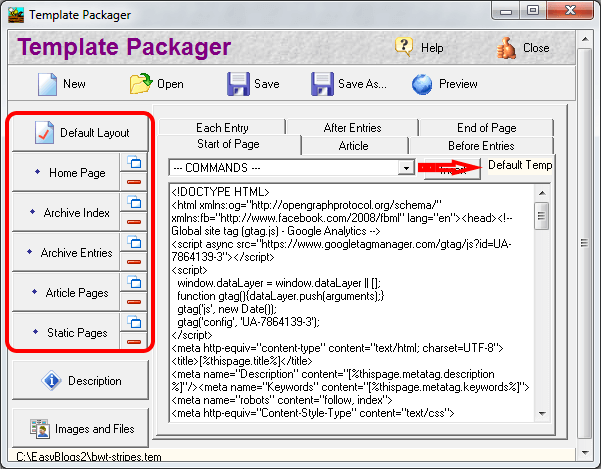Click the New label in the toolbar
The width and height of the screenshot is (601, 469).
click(x=74, y=84)
